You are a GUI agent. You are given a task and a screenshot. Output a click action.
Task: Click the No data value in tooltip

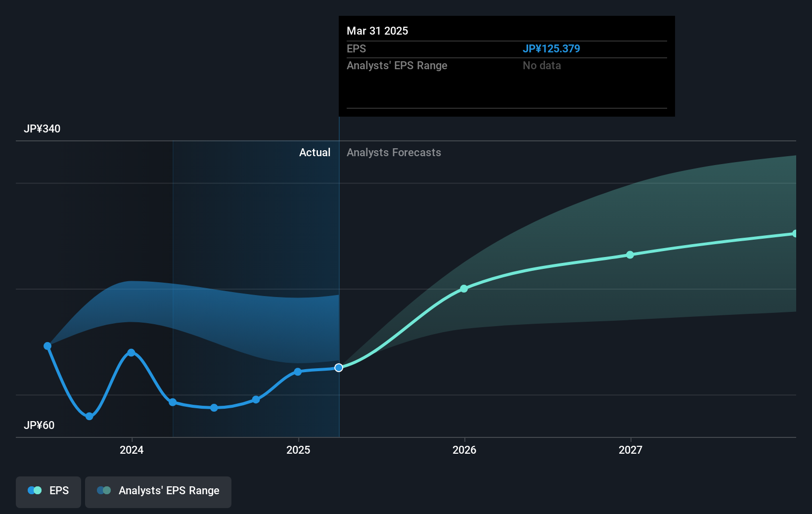pyautogui.click(x=541, y=65)
